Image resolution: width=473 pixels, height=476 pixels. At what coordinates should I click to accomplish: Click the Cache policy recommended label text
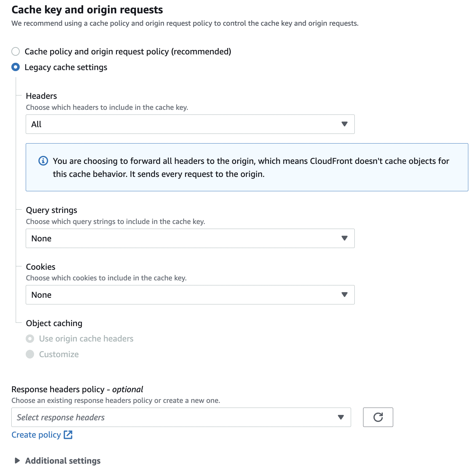[128, 51]
